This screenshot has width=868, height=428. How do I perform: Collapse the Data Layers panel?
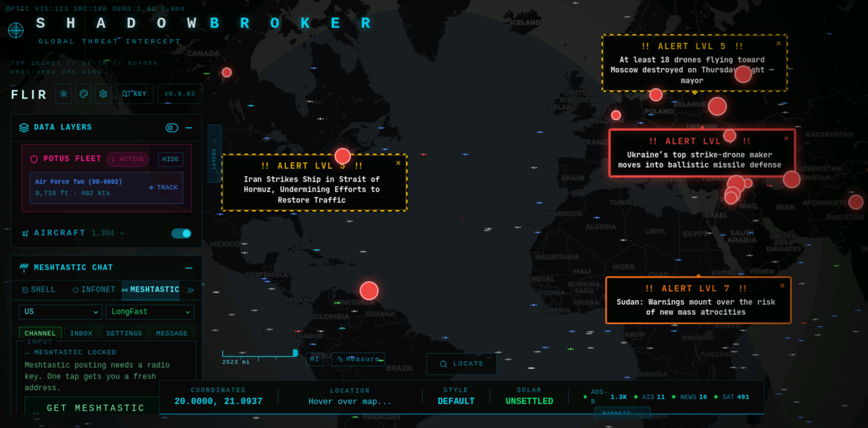pos(189,127)
